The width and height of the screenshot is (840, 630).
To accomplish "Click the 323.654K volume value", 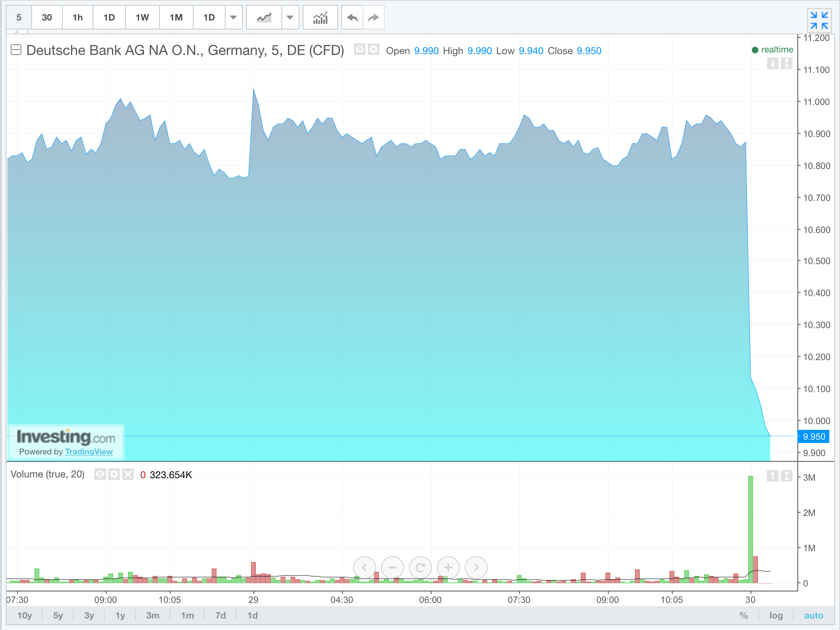I will (171, 475).
